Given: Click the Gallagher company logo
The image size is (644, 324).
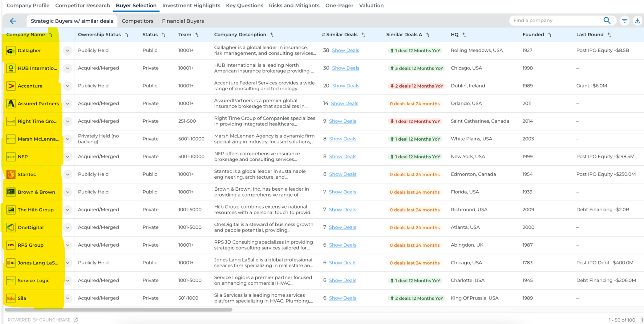Looking at the screenshot, I should 11,51.
